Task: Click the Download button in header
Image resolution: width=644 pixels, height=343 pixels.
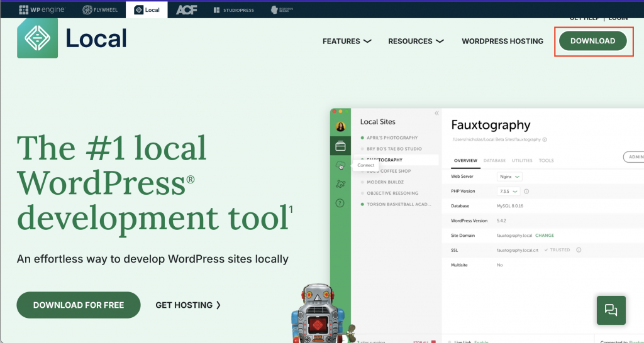Action: tap(592, 41)
